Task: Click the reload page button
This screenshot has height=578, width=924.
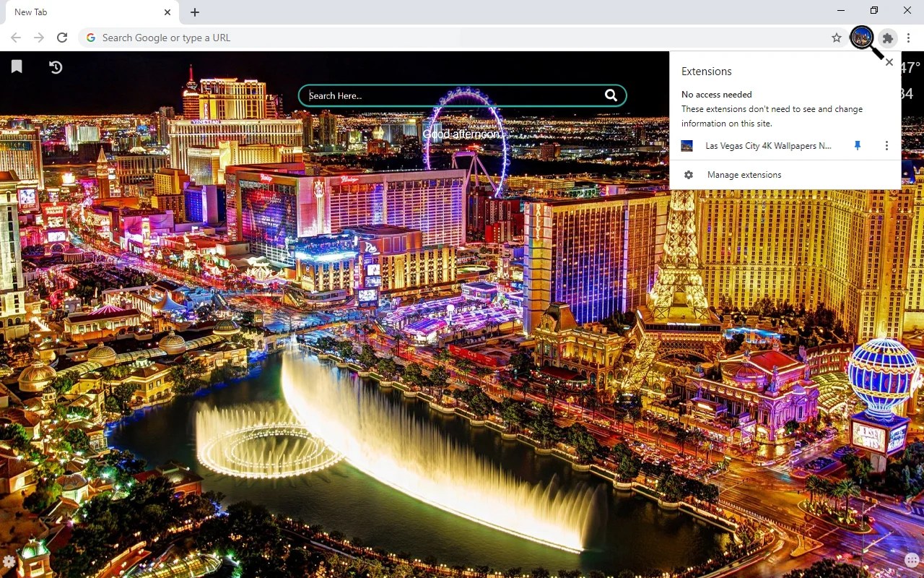Action: 62,38
